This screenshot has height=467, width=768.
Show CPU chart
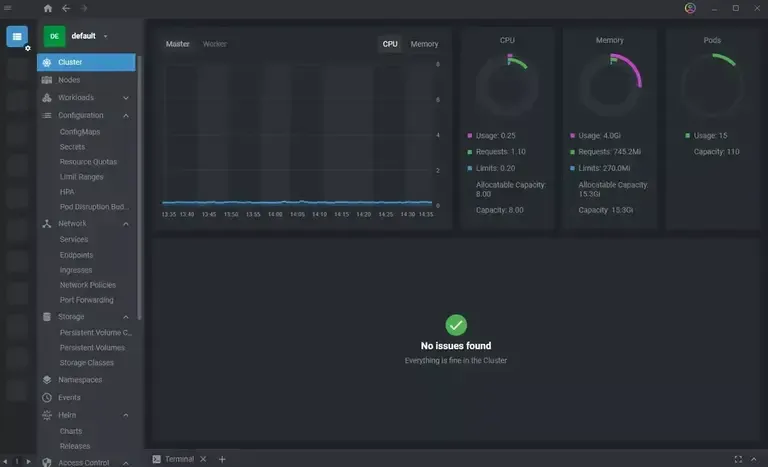[x=390, y=44]
